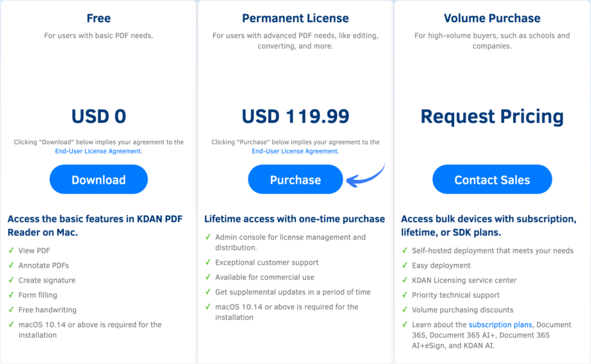Open the subscription plans link
Viewport: 591px width, 364px height.
500,324
